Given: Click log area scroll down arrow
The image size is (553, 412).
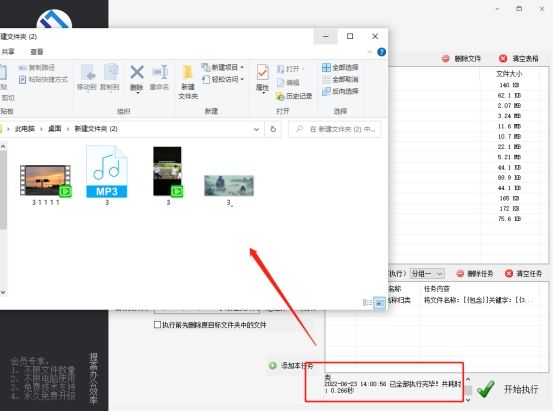Looking at the screenshot, I should coord(468,400).
